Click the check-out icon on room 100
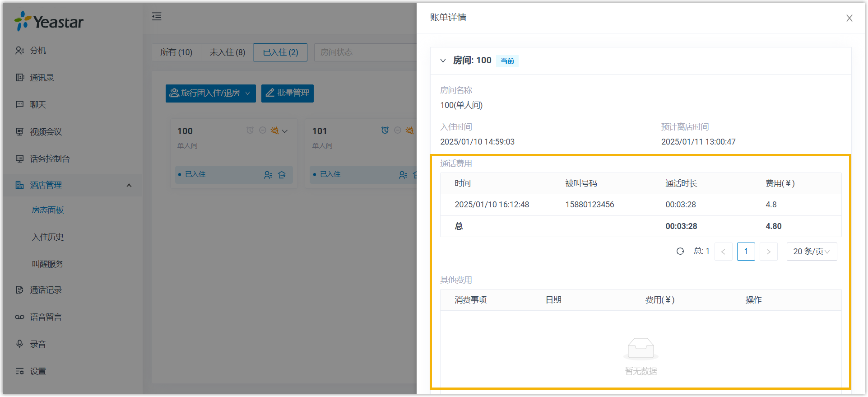The image size is (868, 397). point(282,175)
